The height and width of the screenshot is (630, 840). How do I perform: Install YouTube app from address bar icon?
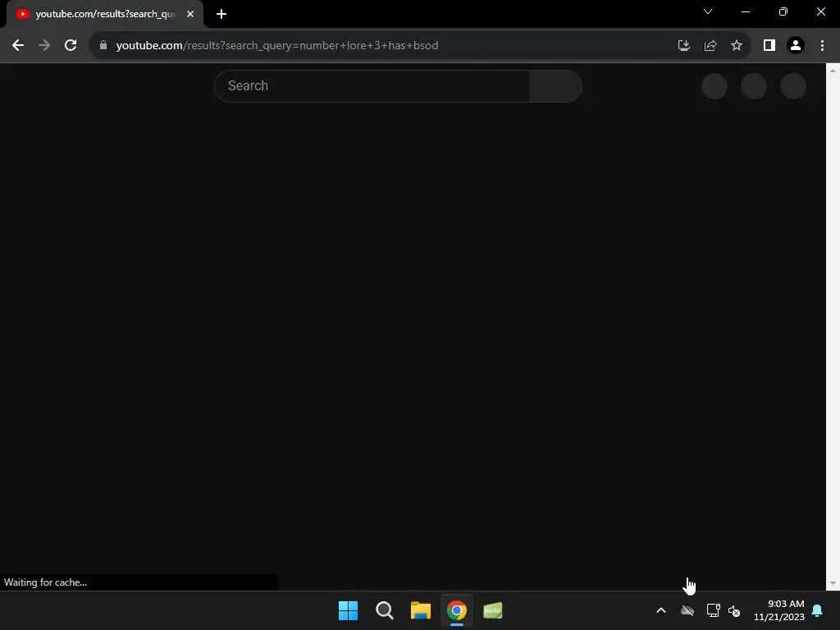coord(683,46)
